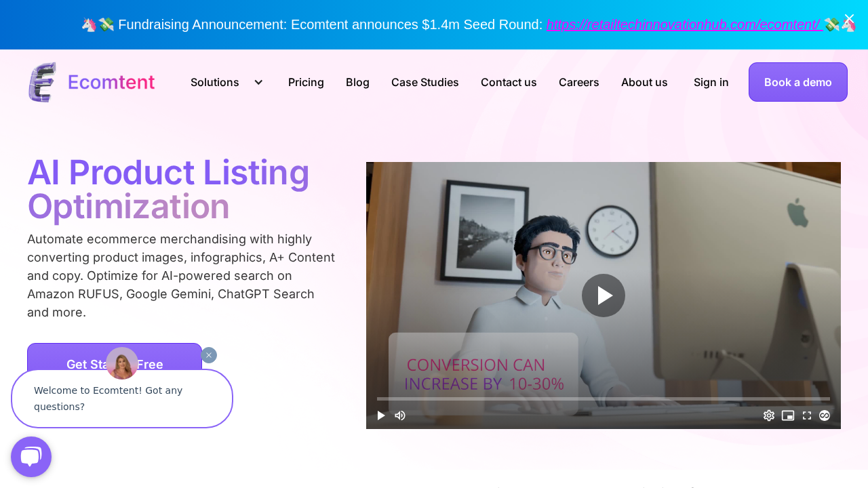Open the Solutions menu
The image size is (868, 488).
215,82
